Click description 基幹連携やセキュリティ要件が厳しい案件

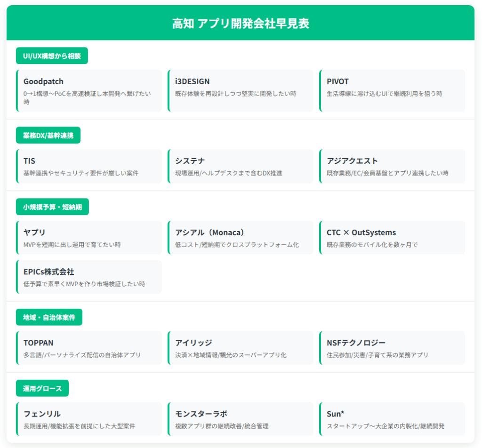tap(81, 173)
